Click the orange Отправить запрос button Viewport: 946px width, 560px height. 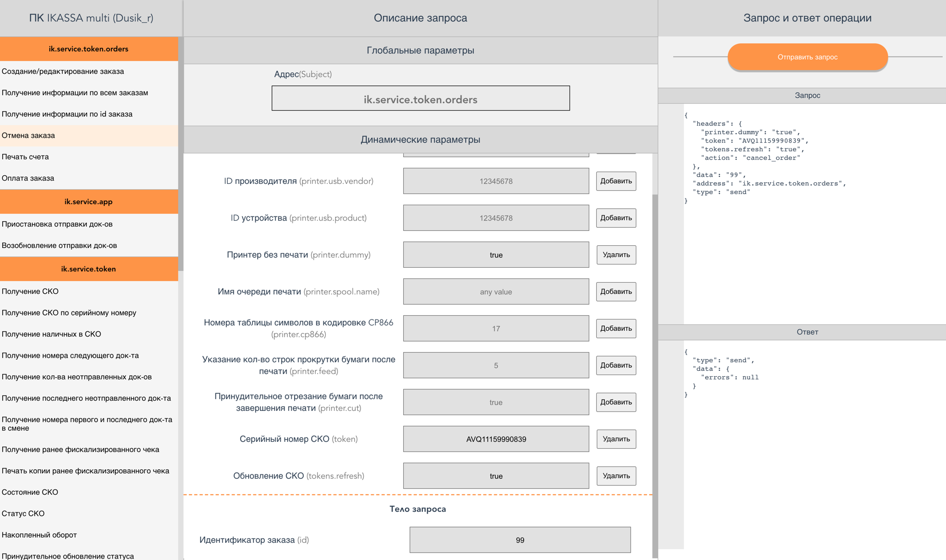coord(807,57)
